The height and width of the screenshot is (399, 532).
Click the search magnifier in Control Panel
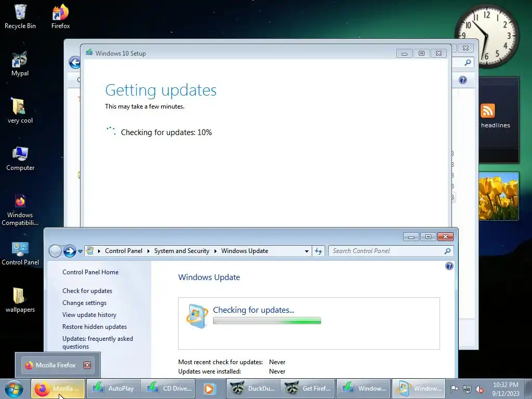447,251
